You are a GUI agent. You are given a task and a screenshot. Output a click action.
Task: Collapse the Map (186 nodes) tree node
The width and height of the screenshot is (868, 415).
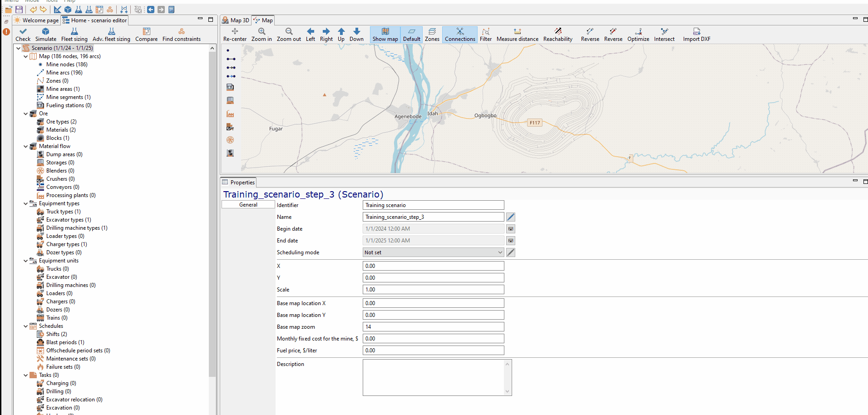pos(25,56)
